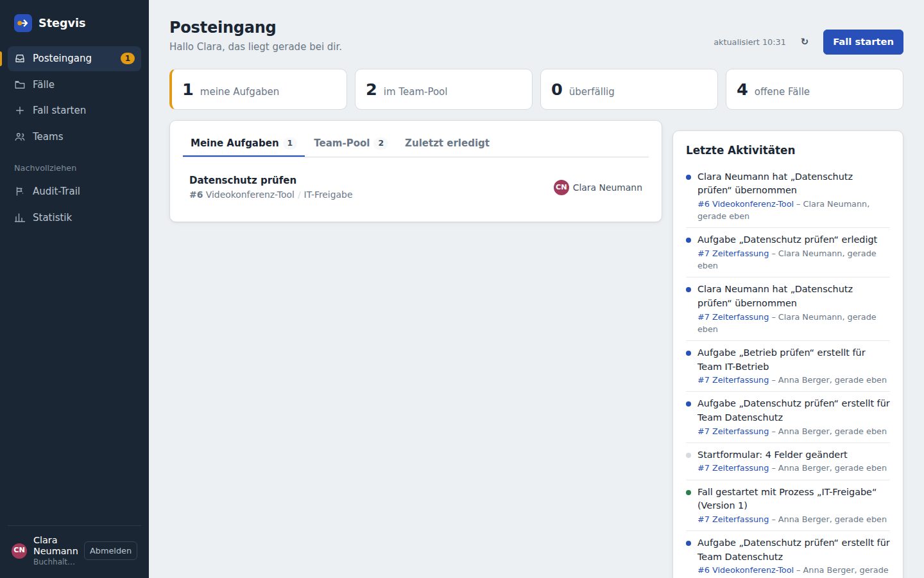Click the Startformular: 4 Felder geändert entry
The height and width of the screenshot is (578, 924).
pyautogui.click(x=772, y=455)
